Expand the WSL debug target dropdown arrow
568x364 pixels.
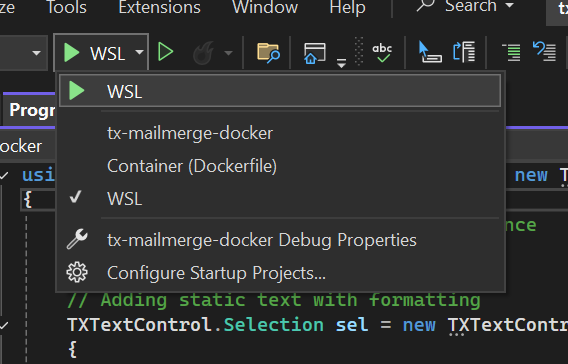click(139, 53)
